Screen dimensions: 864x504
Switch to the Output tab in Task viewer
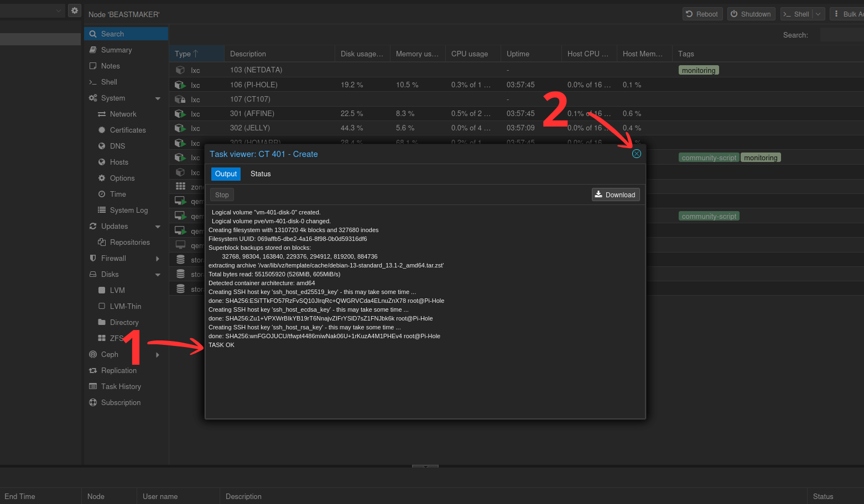click(226, 174)
